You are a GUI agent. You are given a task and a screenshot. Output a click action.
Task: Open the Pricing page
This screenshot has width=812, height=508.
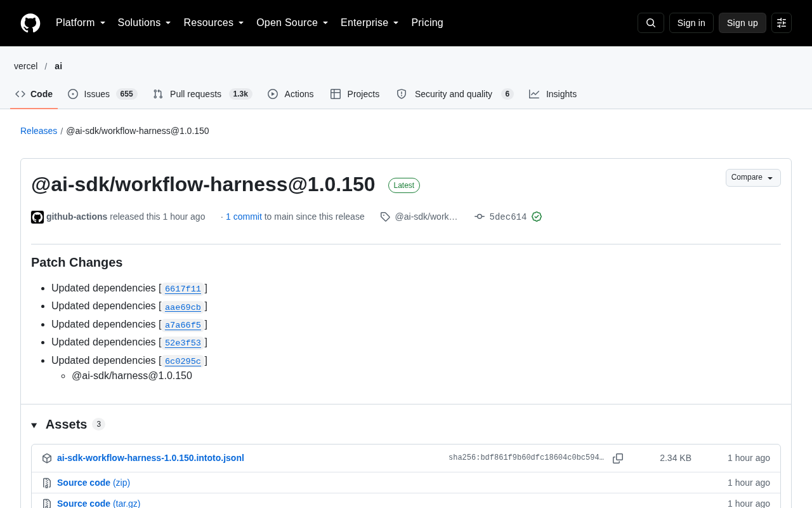point(427,23)
